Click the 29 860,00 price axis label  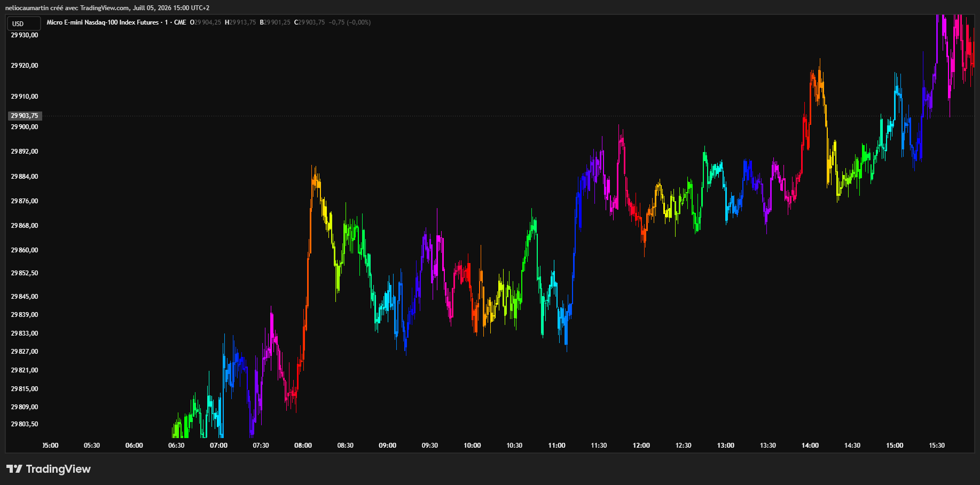coord(25,250)
